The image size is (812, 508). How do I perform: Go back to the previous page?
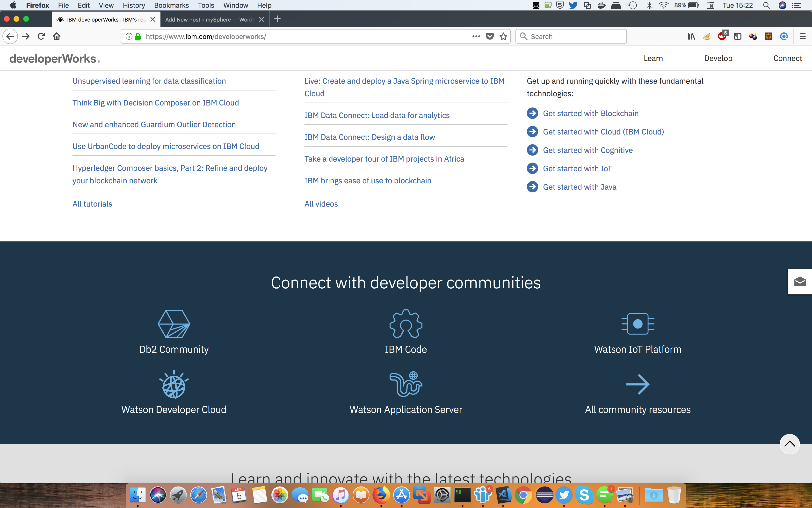(10, 36)
